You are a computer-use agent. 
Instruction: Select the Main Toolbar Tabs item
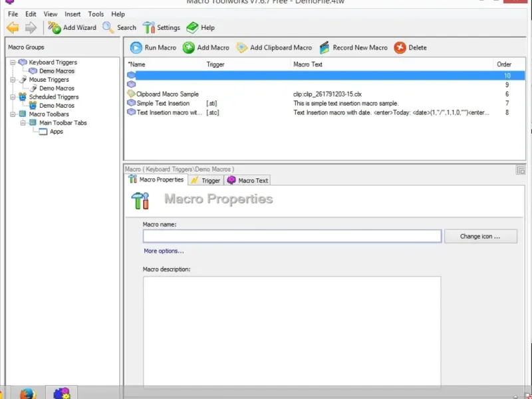tap(63, 123)
